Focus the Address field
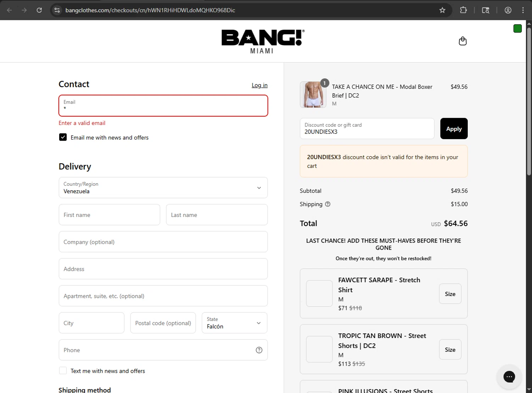The image size is (532, 393). [163, 269]
